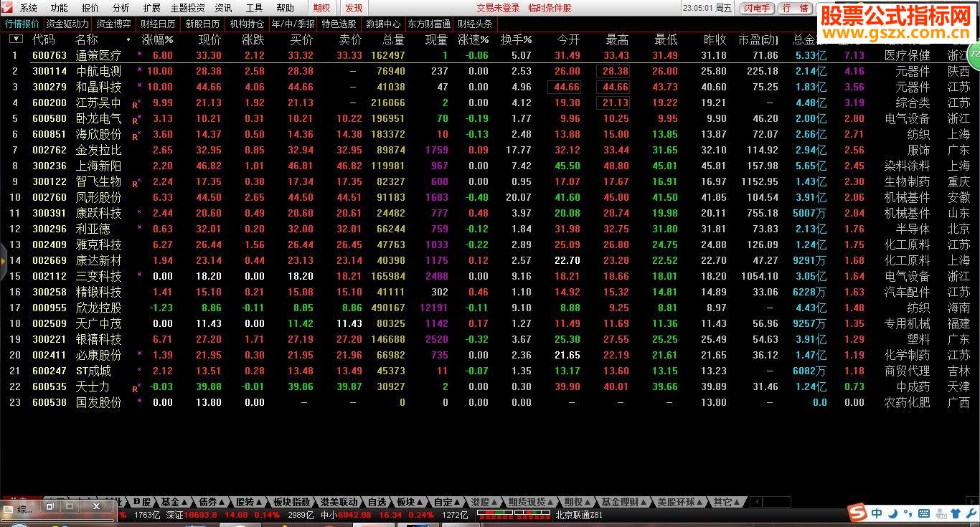Select the 欣龙控股 stock row
Viewport: 980px width, 527px height.
tap(490, 308)
